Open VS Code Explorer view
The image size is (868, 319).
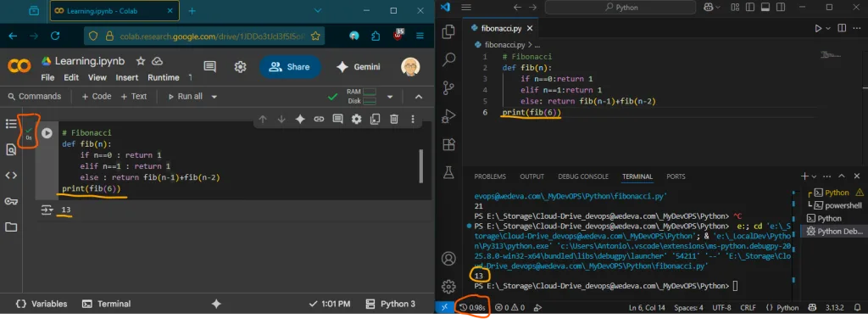click(449, 31)
